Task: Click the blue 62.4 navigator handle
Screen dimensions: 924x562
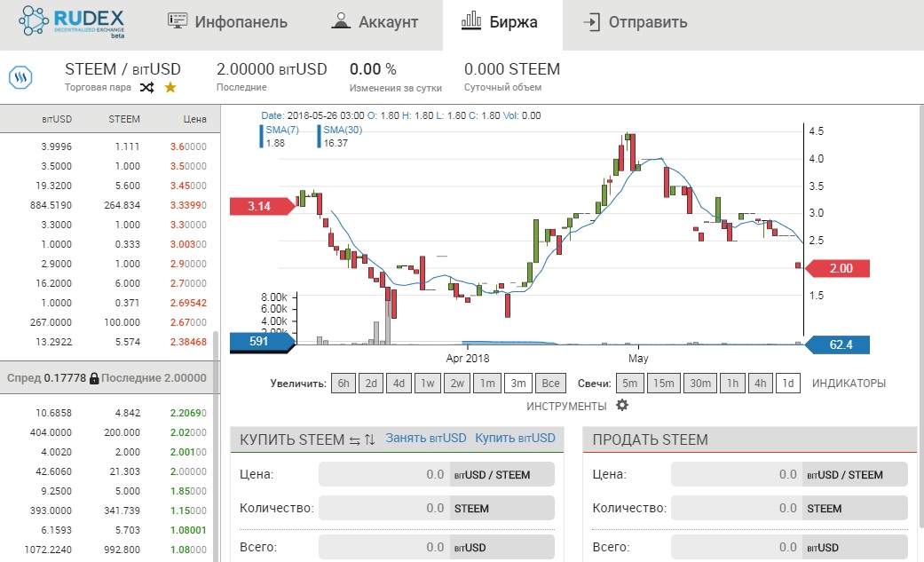Action: point(837,344)
